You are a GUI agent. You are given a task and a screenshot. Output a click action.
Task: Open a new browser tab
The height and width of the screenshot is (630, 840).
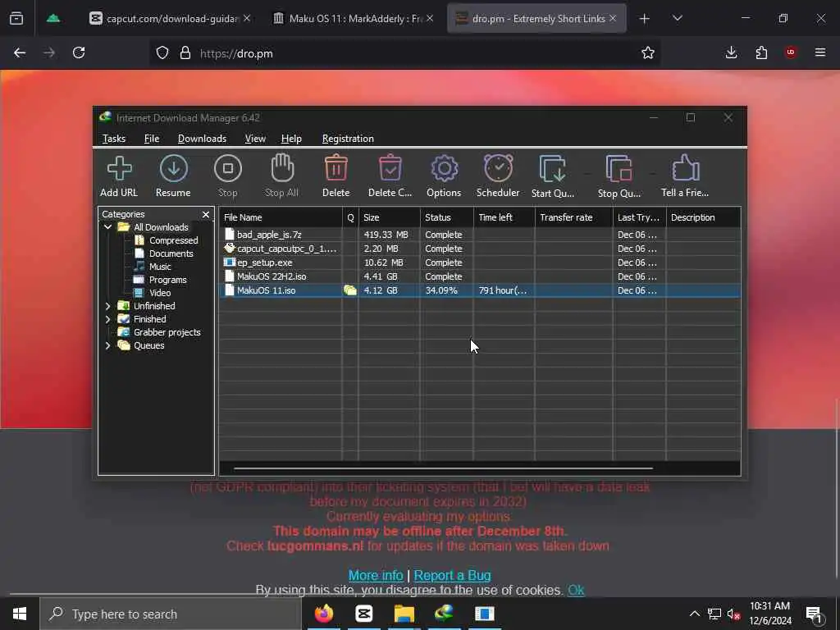point(645,19)
